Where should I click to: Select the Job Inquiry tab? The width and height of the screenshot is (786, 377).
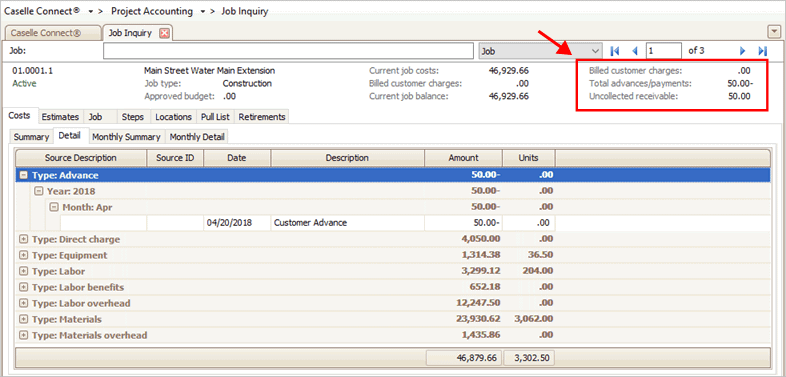[130, 33]
